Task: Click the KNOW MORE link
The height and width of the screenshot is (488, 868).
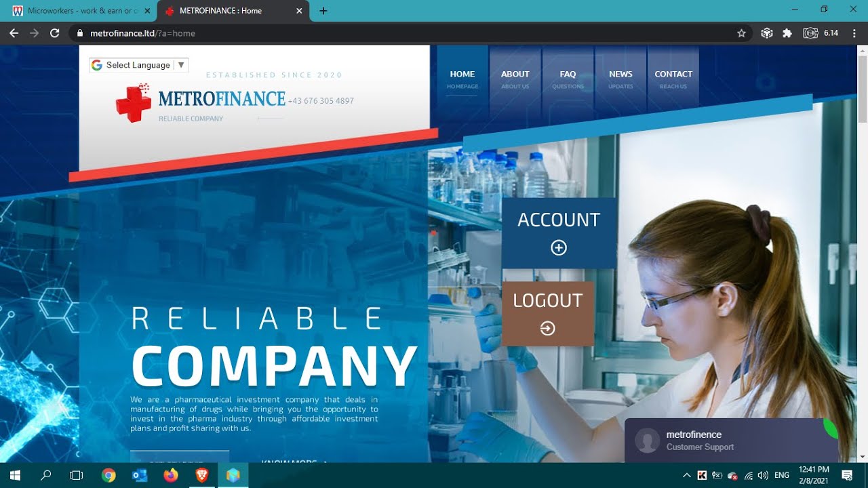Action: [294, 462]
